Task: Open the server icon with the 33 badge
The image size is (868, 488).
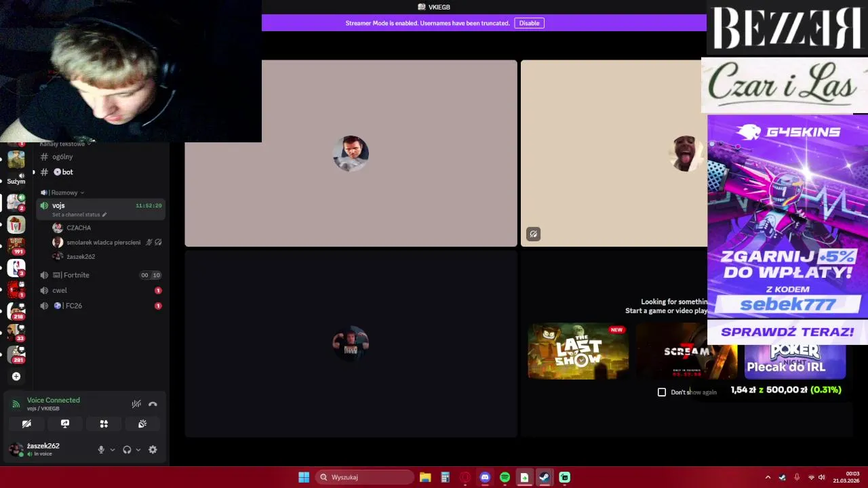Action: click(x=16, y=333)
